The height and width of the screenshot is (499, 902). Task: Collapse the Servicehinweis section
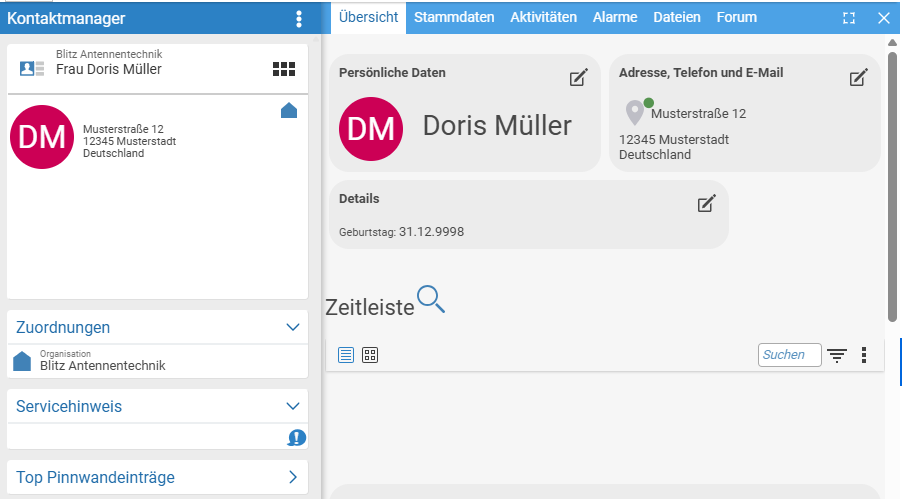[293, 406]
